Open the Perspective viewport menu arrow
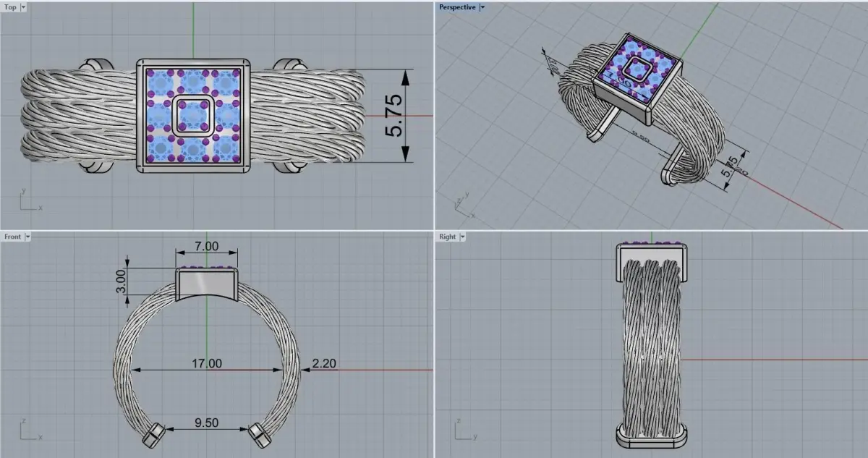868x458 pixels. tap(482, 7)
